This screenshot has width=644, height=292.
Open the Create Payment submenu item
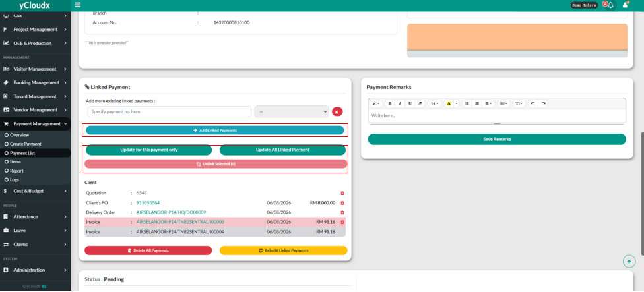[26, 144]
